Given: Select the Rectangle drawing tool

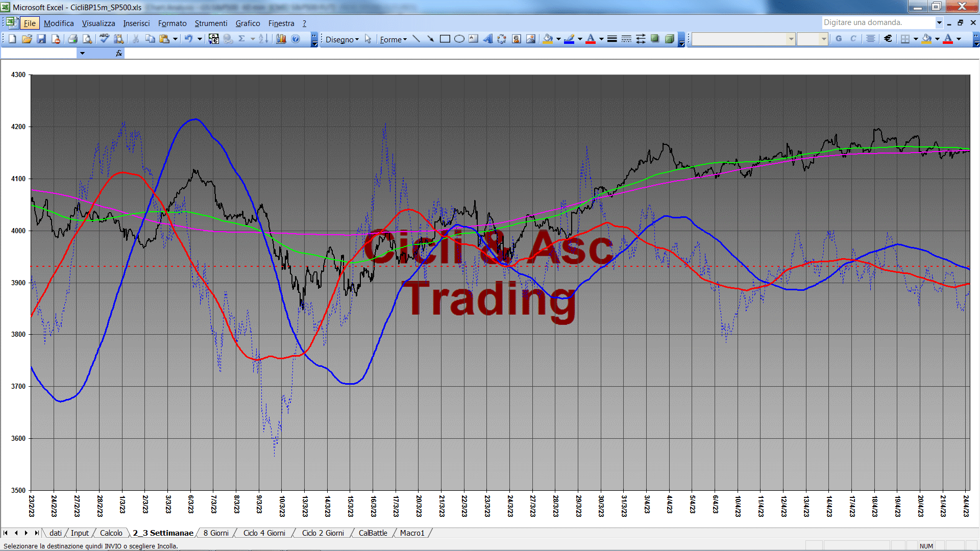Looking at the screenshot, I should point(445,39).
